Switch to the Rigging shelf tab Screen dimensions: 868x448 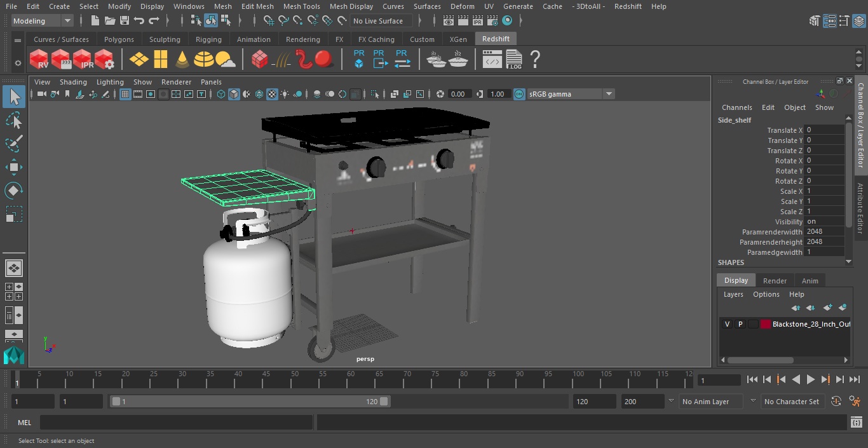tap(208, 39)
